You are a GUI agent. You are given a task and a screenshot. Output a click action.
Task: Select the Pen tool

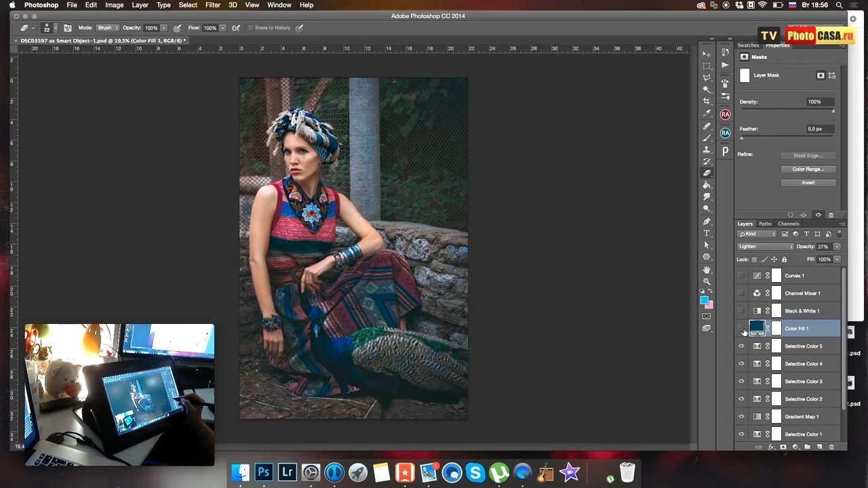tap(707, 222)
